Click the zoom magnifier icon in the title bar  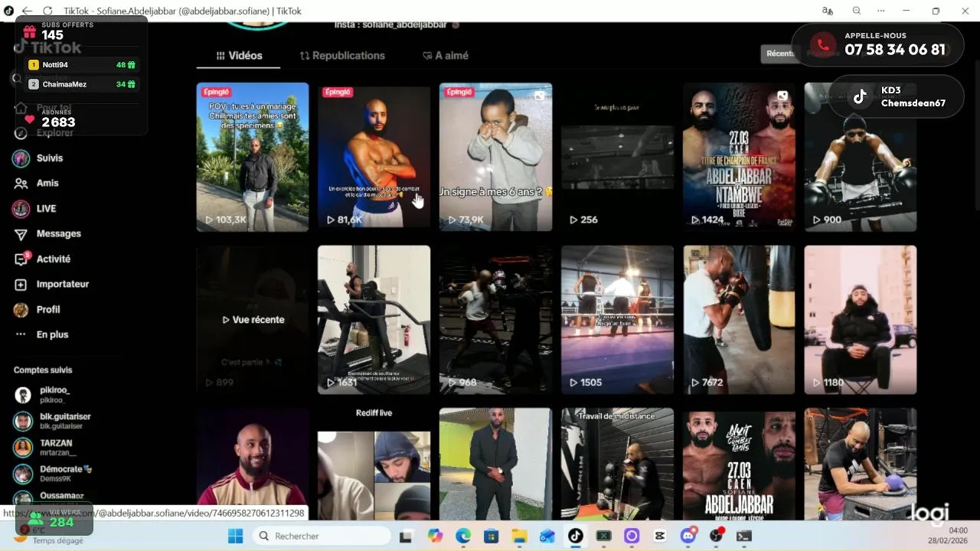[857, 11]
